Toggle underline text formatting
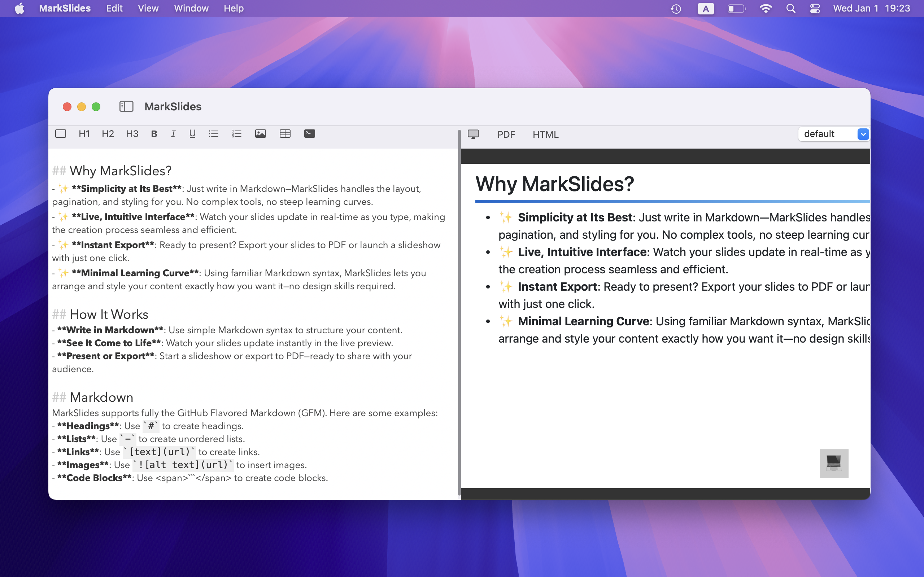Image resolution: width=924 pixels, height=577 pixels. pos(192,133)
